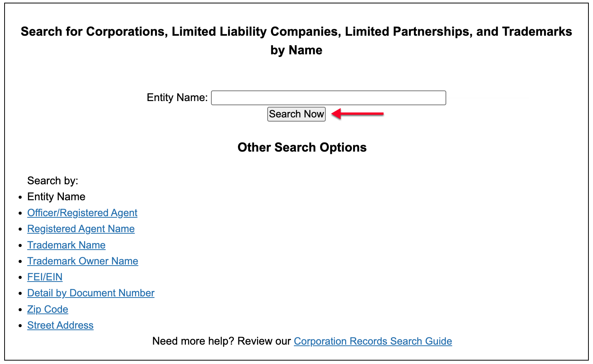Click the bullet beside FEI/EIN
Viewport: 593px width, 364px height.
(21, 278)
